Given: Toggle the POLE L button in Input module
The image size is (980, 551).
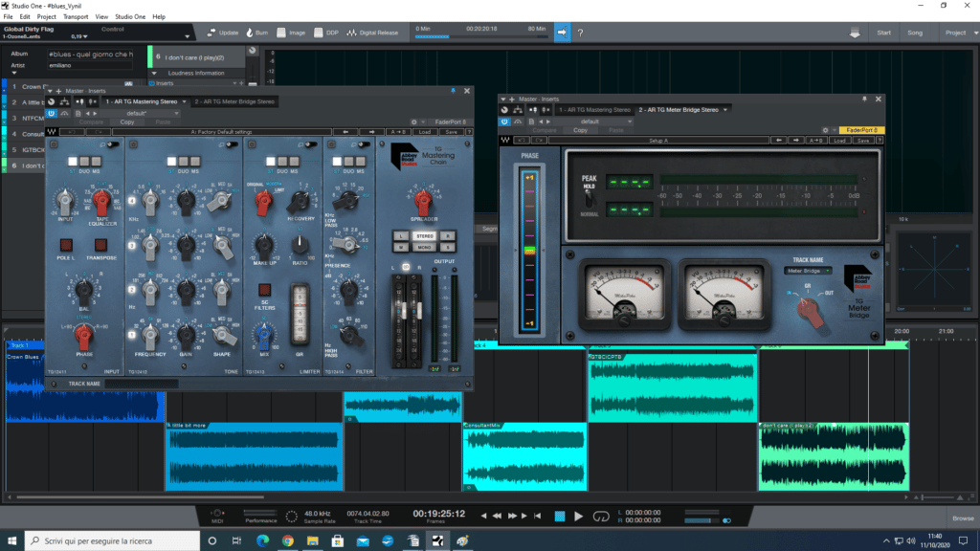Looking at the screenshot, I should pos(66,244).
